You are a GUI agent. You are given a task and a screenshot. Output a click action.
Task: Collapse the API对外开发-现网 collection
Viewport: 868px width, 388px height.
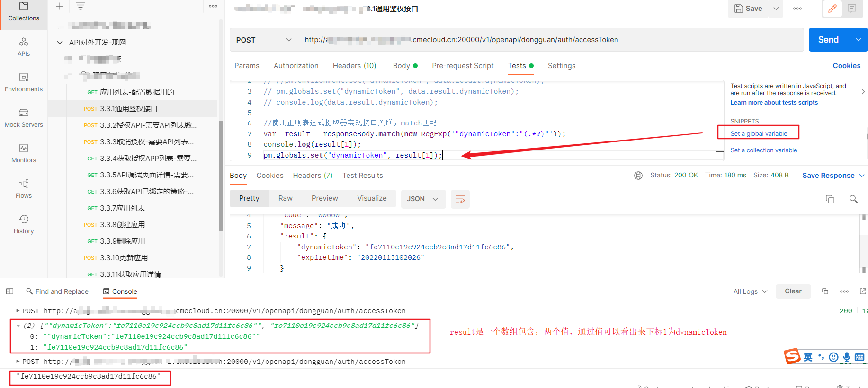pyautogui.click(x=60, y=43)
